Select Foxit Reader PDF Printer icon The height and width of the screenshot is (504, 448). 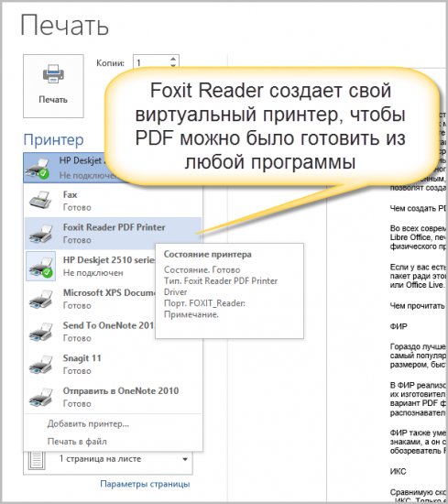[x=40, y=234]
